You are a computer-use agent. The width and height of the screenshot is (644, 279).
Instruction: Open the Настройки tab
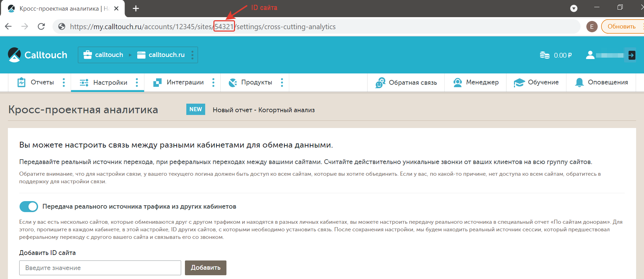104,82
